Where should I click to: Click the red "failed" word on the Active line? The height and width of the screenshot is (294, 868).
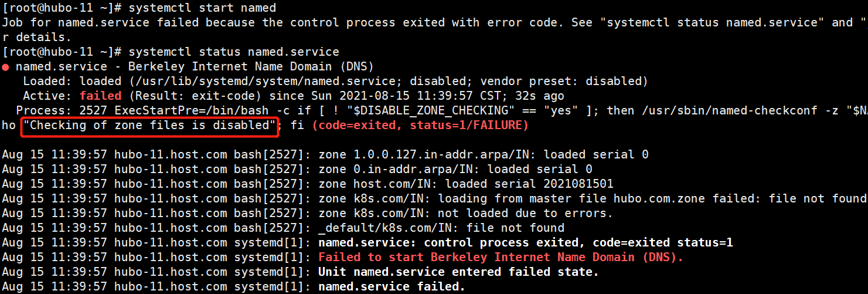point(100,96)
